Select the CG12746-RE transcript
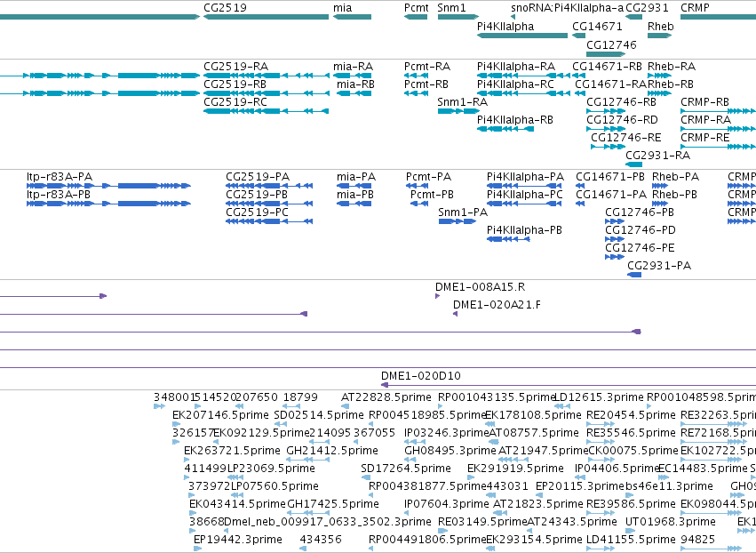The height and width of the screenshot is (553, 756). tap(608, 147)
